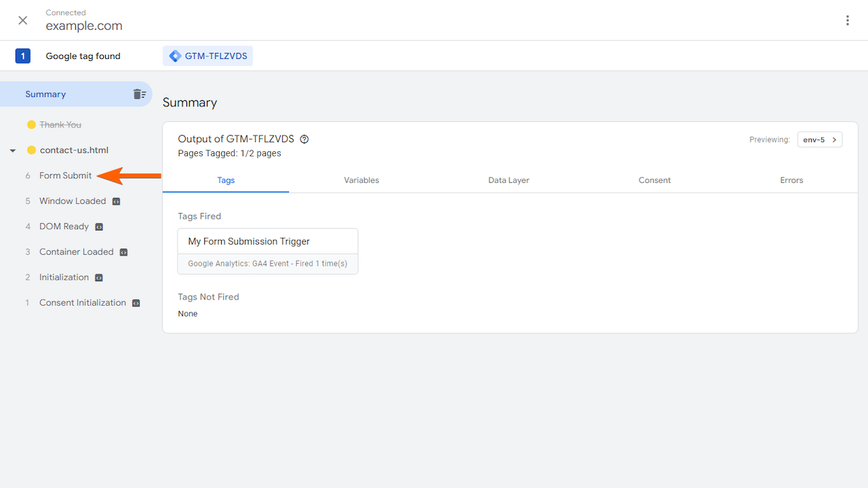The image size is (868, 488).
Task: Select the Form Submit event
Action: click(x=66, y=176)
